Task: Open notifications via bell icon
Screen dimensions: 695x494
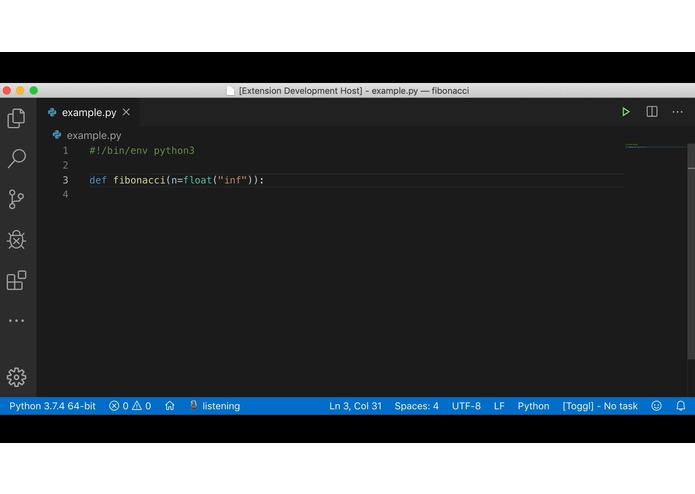Action: pos(681,406)
